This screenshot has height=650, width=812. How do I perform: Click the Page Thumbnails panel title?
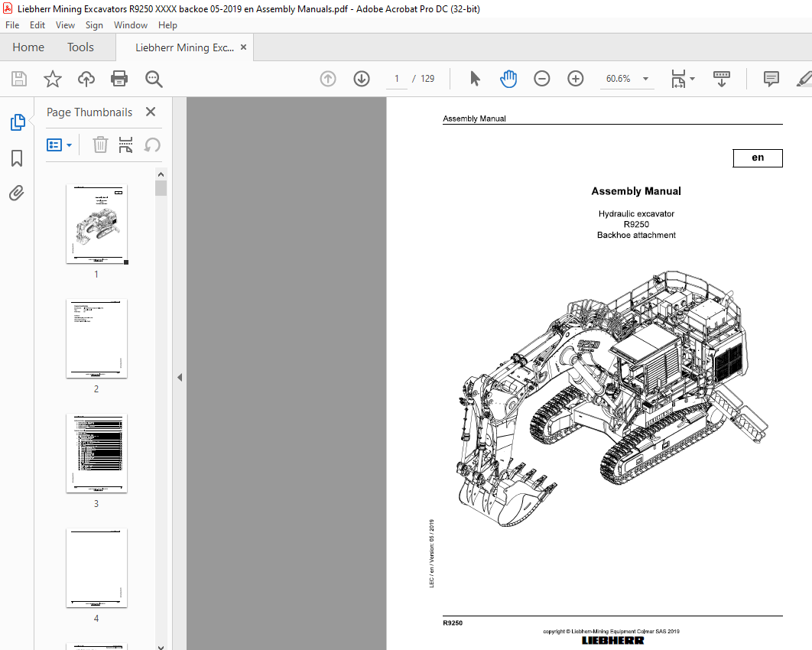[x=89, y=112]
